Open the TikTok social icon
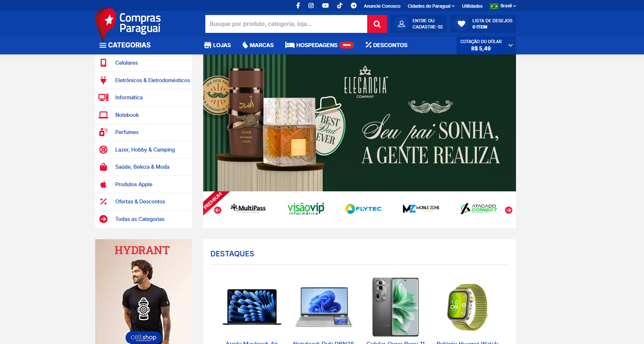 (340, 5)
